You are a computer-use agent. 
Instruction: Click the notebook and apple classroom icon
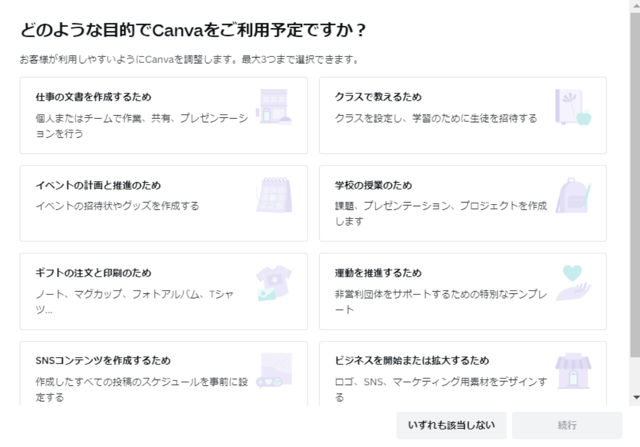pos(573,107)
